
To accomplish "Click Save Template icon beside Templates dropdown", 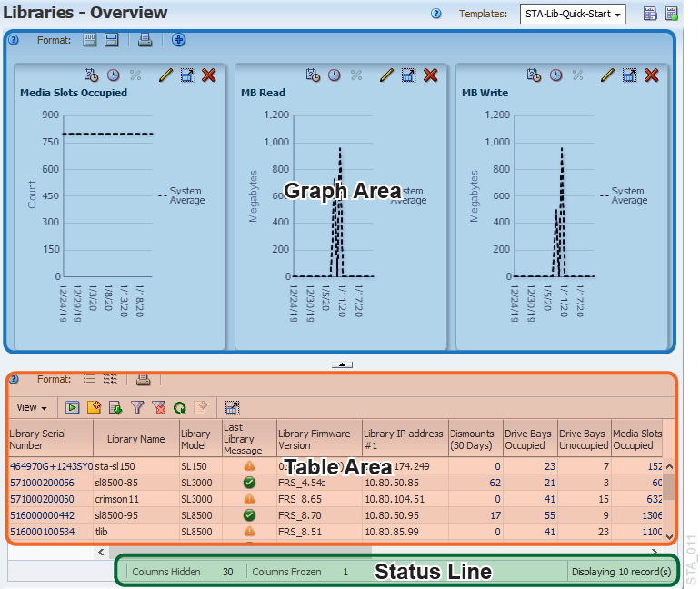I will click(650, 14).
